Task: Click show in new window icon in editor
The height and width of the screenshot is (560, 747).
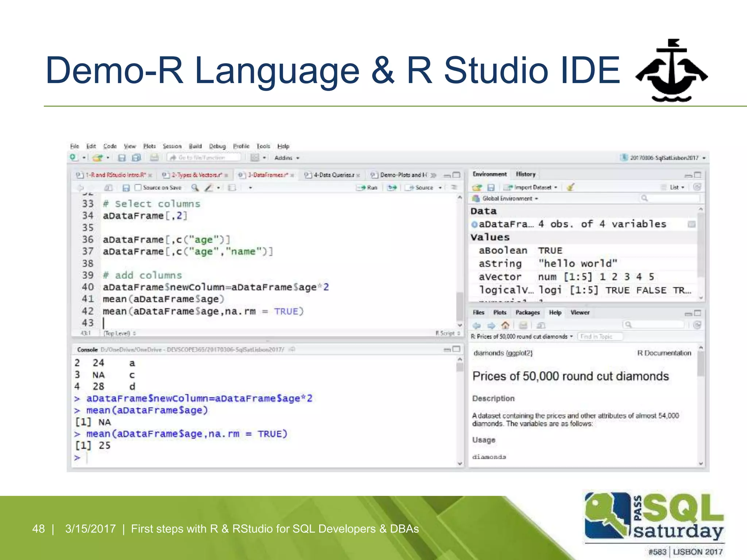Action: 108,188
